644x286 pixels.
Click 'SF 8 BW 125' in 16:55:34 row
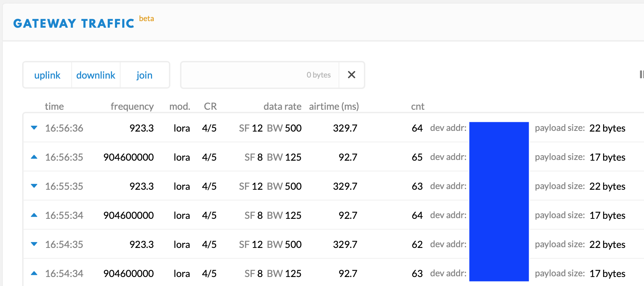coord(273,215)
